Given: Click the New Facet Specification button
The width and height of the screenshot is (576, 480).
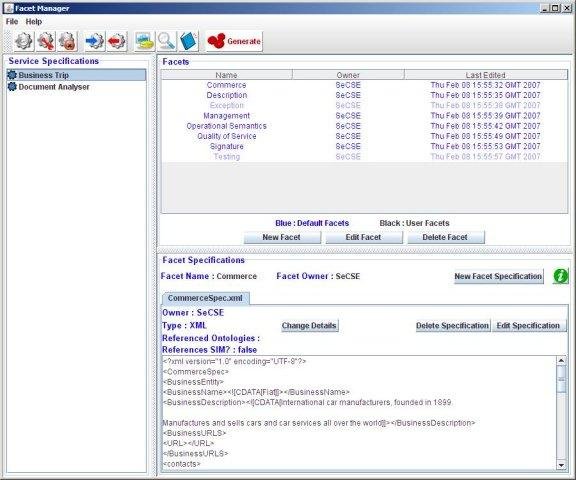Looking at the screenshot, I should (498, 276).
